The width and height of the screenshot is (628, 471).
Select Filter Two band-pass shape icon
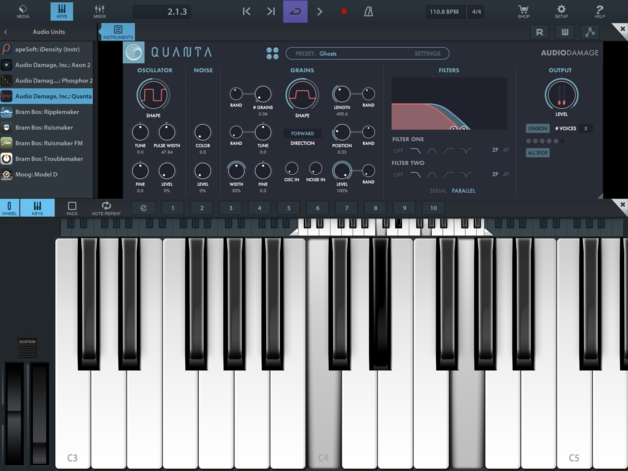pyautogui.click(x=432, y=175)
